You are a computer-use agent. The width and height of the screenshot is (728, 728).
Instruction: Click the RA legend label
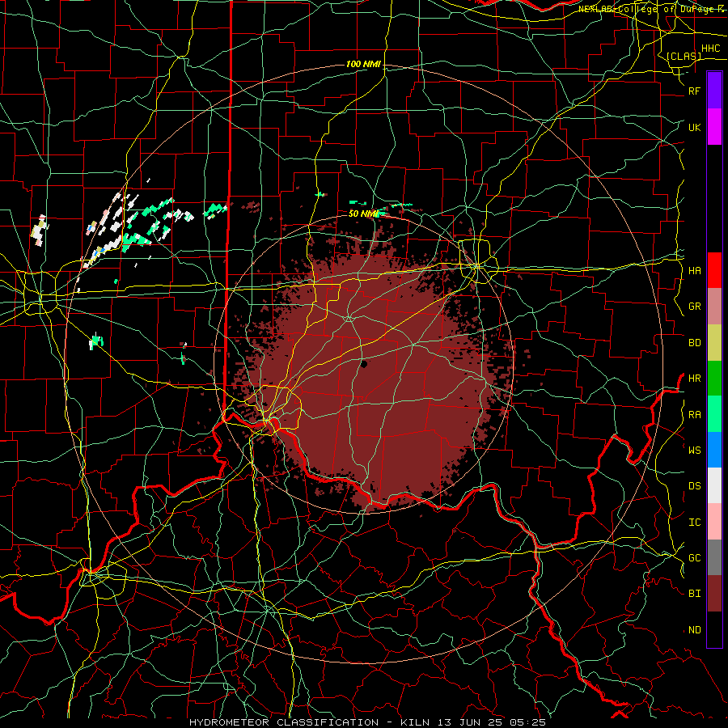coord(694,415)
